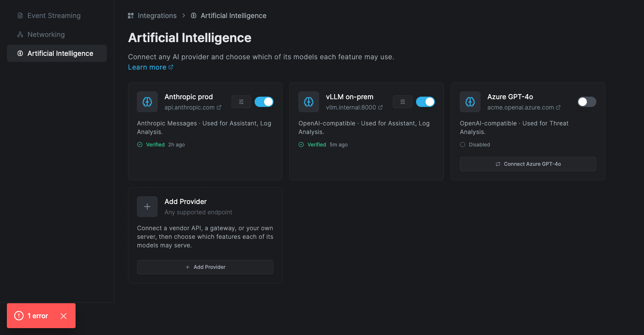Click the 'Any supported endpoint' subtitle

198,212
